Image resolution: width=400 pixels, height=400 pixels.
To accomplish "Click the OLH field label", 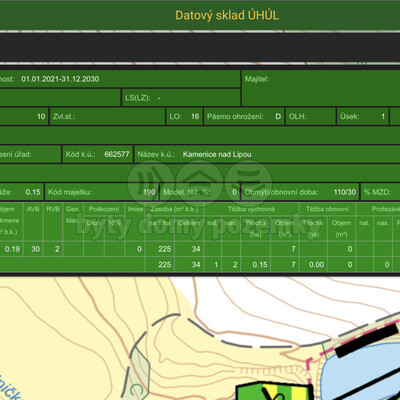I will pos(297,117).
